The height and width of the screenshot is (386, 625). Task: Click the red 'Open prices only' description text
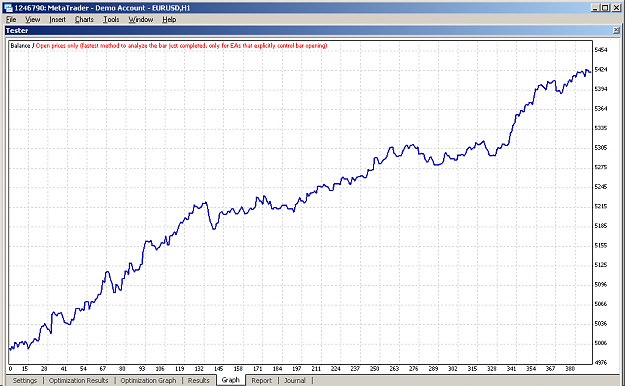[x=181, y=46]
